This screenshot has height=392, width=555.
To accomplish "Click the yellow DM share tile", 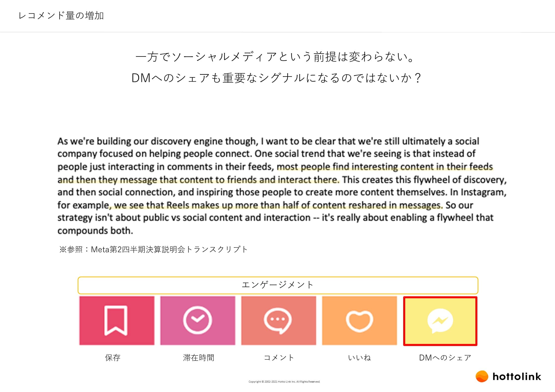I will pyautogui.click(x=440, y=321).
